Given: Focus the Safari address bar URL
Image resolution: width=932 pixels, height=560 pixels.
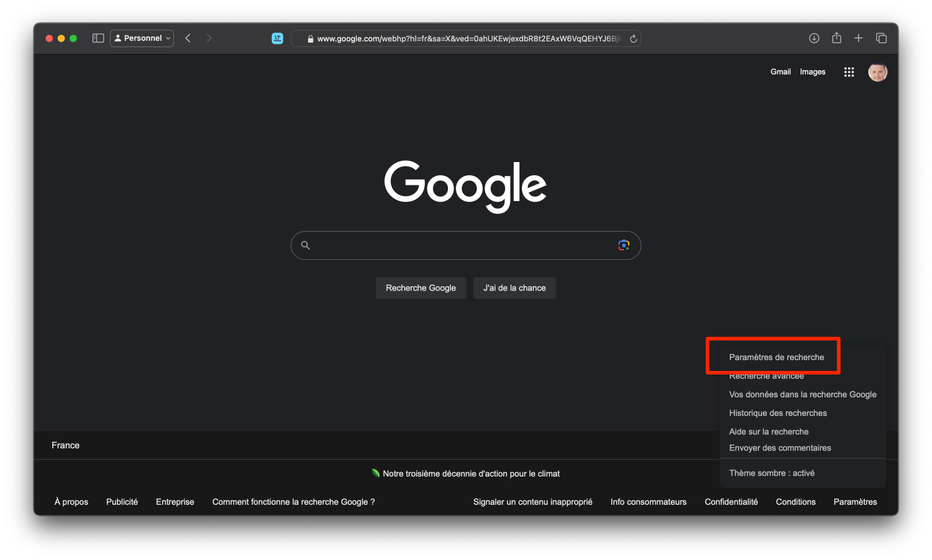Looking at the screenshot, I should 466,38.
